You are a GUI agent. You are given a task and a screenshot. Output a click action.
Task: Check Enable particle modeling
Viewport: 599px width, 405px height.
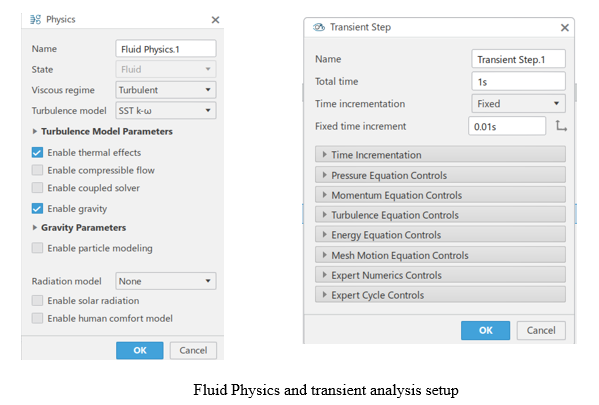(37, 248)
